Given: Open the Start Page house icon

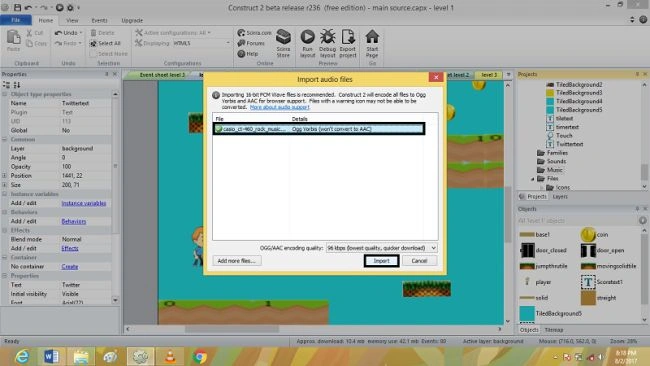Looking at the screenshot, I should (372, 37).
